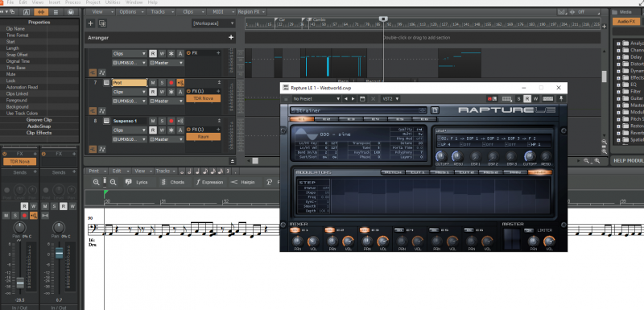
Task: Click the Lyrics tool in staff view
Action: (x=136, y=182)
